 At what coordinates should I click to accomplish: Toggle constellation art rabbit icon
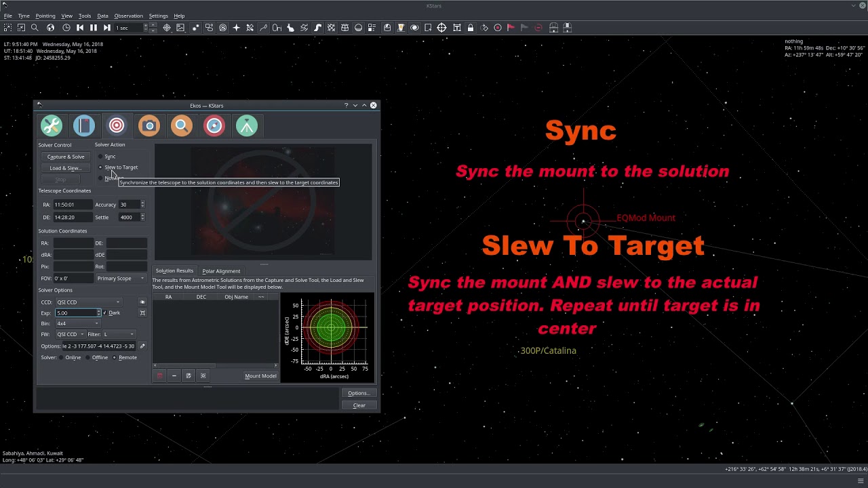coord(290,28)
